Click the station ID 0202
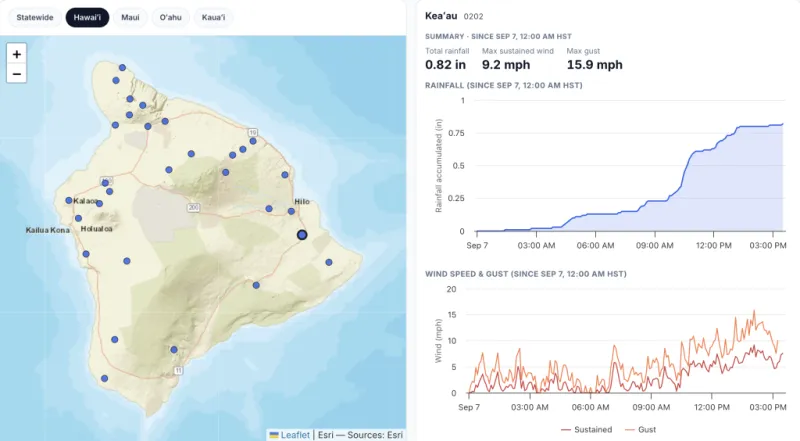The image size is (800, 441). pyautogui.click(x=473, y=16)
